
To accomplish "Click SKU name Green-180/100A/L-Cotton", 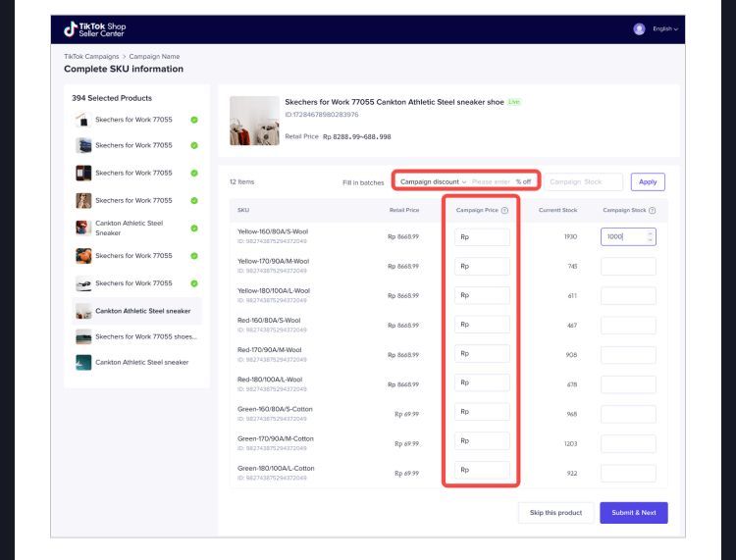I will 276,468.
